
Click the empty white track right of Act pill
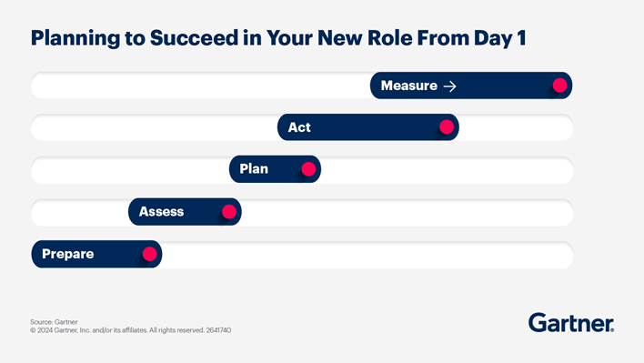517,127
